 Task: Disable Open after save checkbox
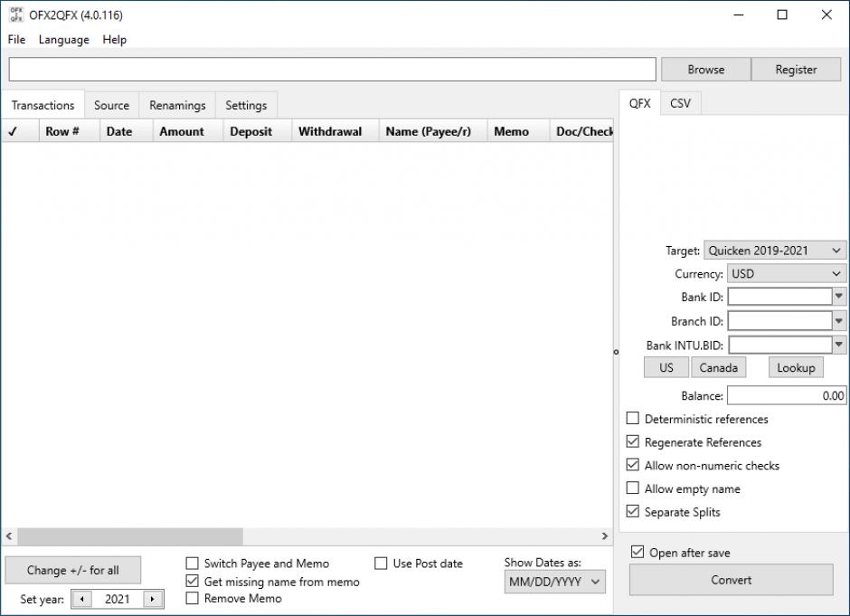pyautogui.click(x=638, y=553)
